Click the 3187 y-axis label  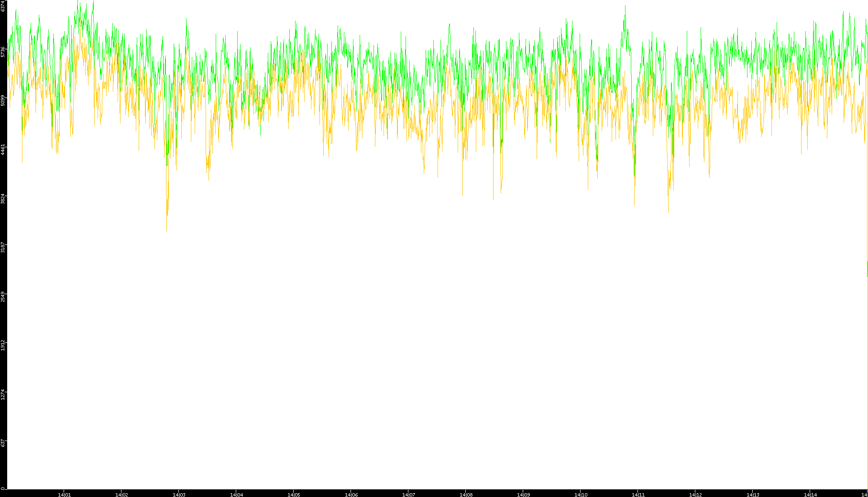[3, 247]
